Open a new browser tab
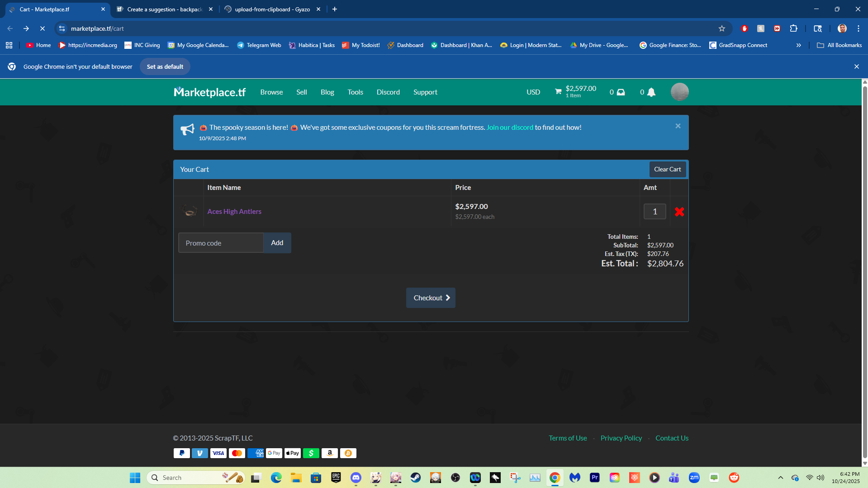Viewport: 868px width, 488px height. coord(335,9)
